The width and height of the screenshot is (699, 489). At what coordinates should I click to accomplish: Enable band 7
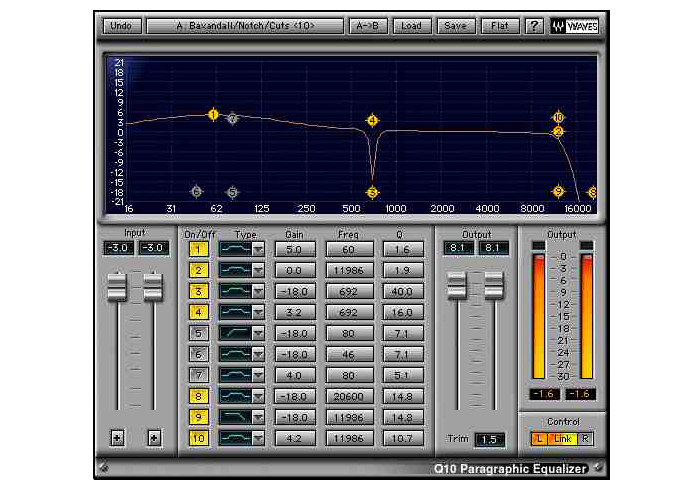198,375
